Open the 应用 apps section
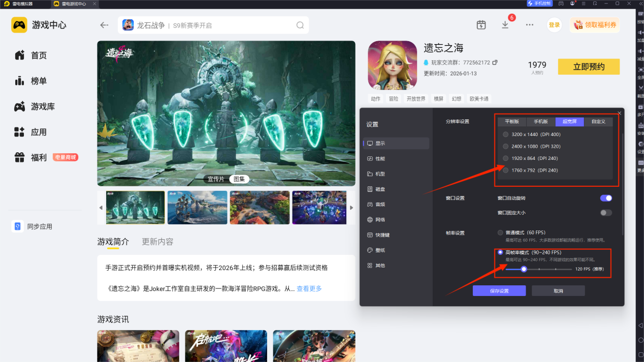The height and width of the screenshot is (362, 644). pyautogui.click(x=31, y=132)
